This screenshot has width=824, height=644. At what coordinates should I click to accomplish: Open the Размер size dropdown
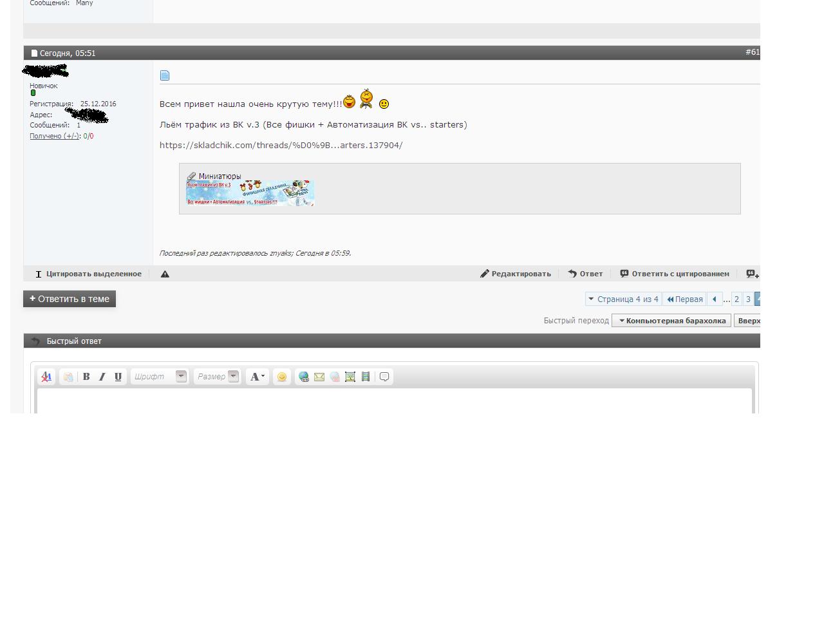[x=217, y=377]
